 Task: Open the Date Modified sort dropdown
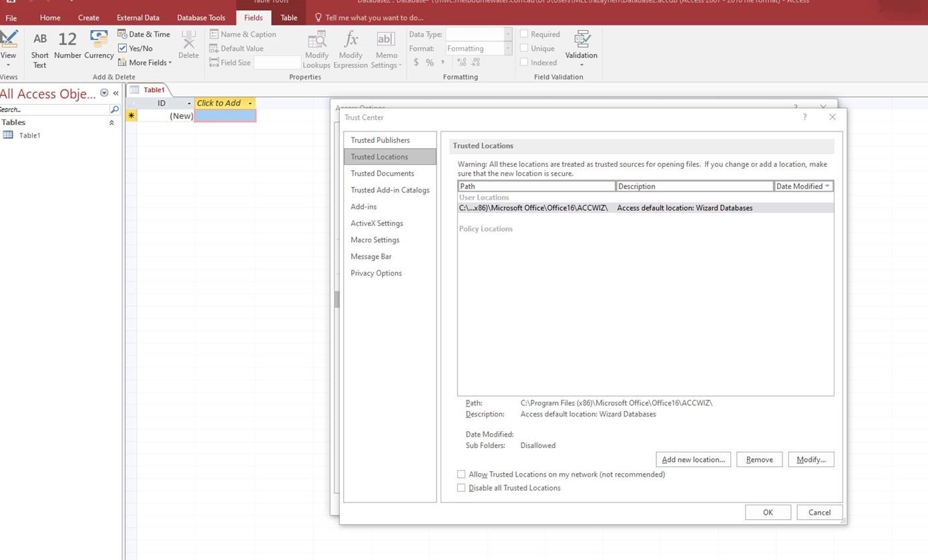coord(828,186)
